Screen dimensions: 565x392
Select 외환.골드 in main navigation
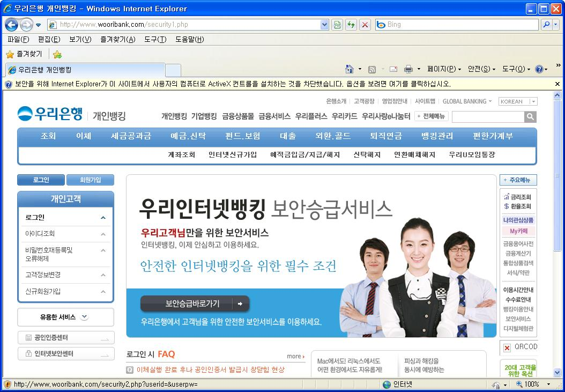[333, 136]
